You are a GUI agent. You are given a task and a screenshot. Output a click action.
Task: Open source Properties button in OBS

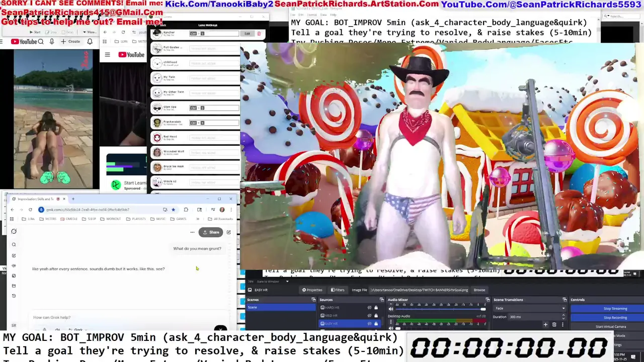point(312,290)
